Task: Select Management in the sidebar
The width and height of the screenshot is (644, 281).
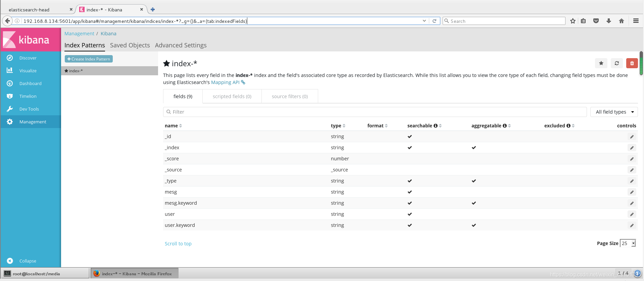Action: [x=31, y=122]
